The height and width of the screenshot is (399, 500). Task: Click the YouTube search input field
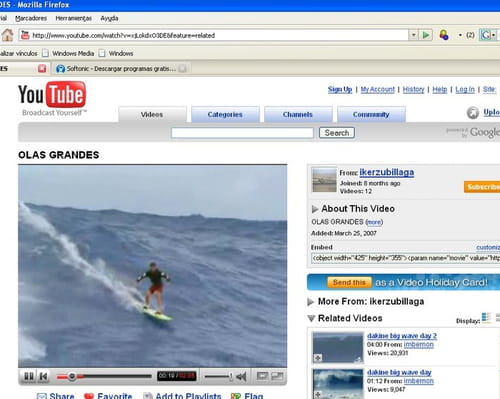(x=242, y=133)
